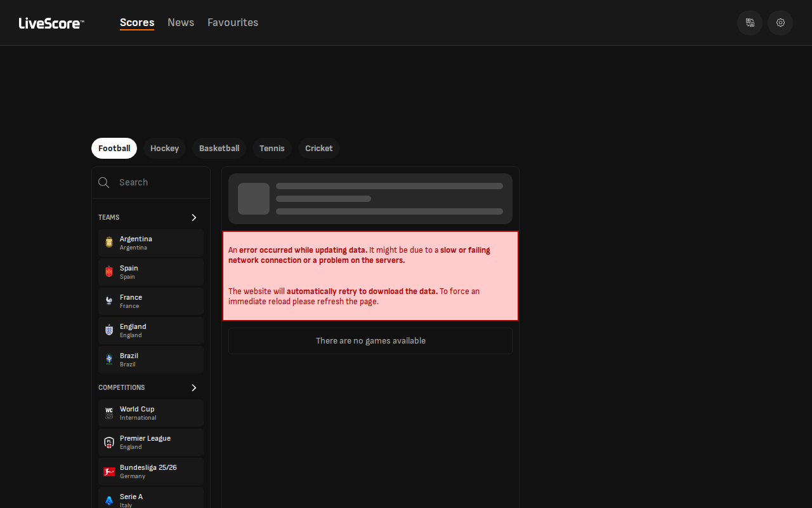The width and height of the screenshot is (812, 508).
Task: Click the Brazil team crest
Action: [109, 359]
